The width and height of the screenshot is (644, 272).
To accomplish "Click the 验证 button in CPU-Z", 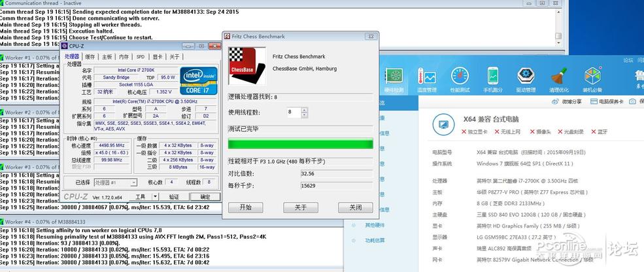I will pos(174,197).
